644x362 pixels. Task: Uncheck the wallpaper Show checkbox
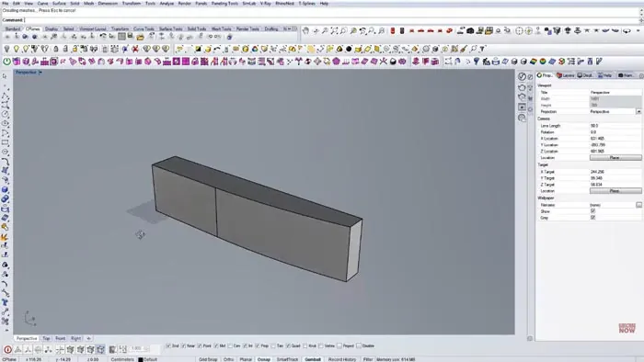[x=592, y=211]
